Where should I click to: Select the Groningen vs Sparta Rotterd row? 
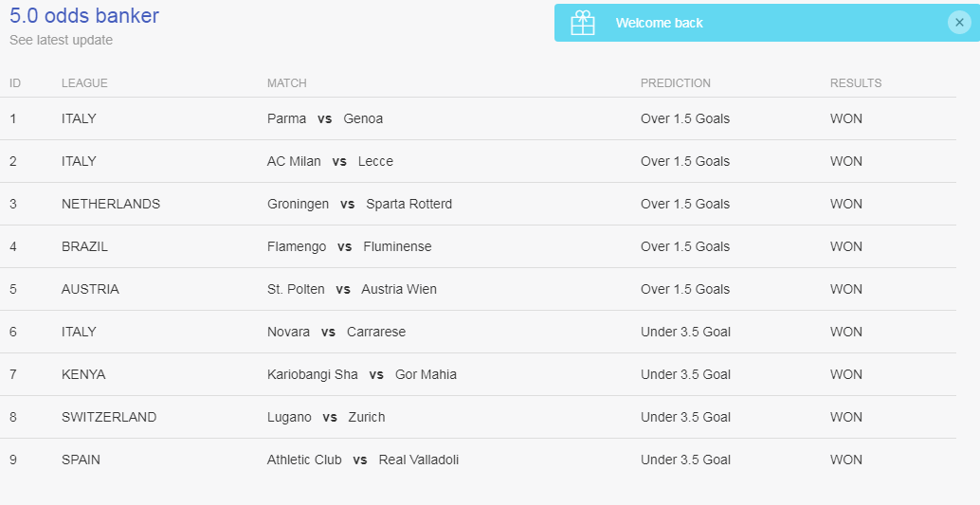[478, 204]
